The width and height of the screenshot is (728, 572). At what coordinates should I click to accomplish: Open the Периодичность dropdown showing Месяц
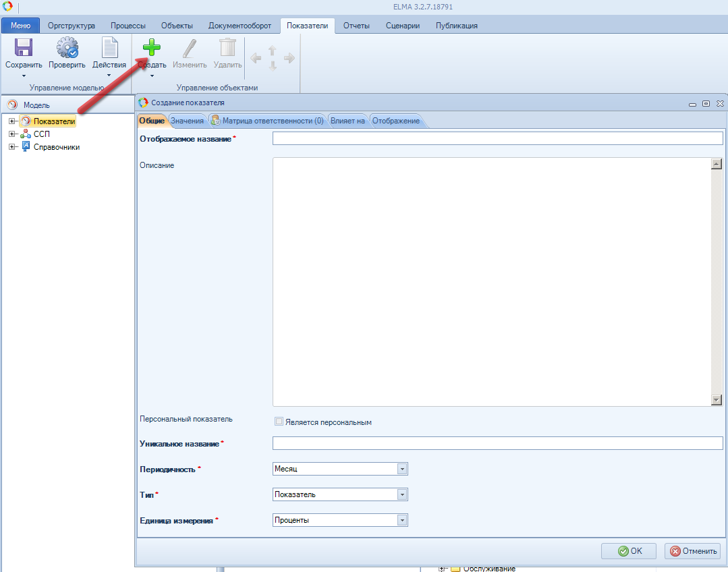pyautogui.click(x=402, y=469)
